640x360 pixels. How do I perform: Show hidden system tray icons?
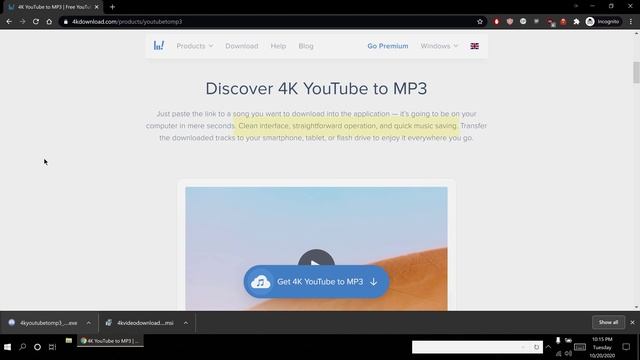click(x=548, y=347)
